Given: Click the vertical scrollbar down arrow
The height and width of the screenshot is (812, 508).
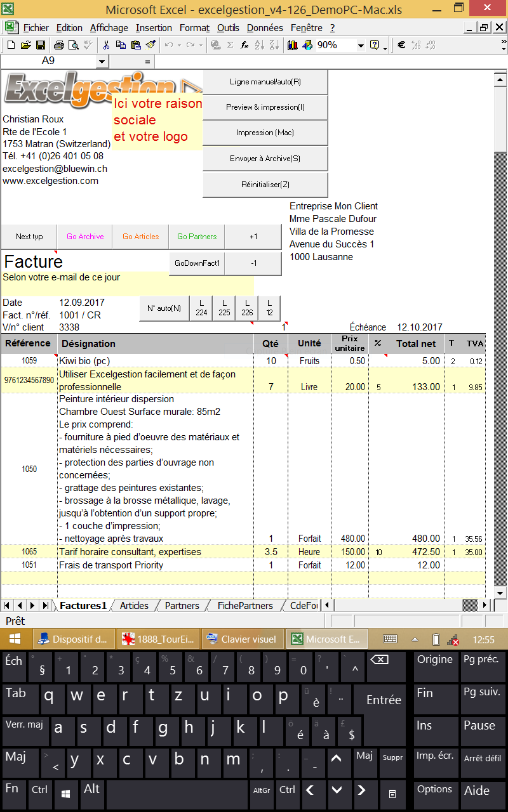Looking at the screenshot, I should pos(500,593).
